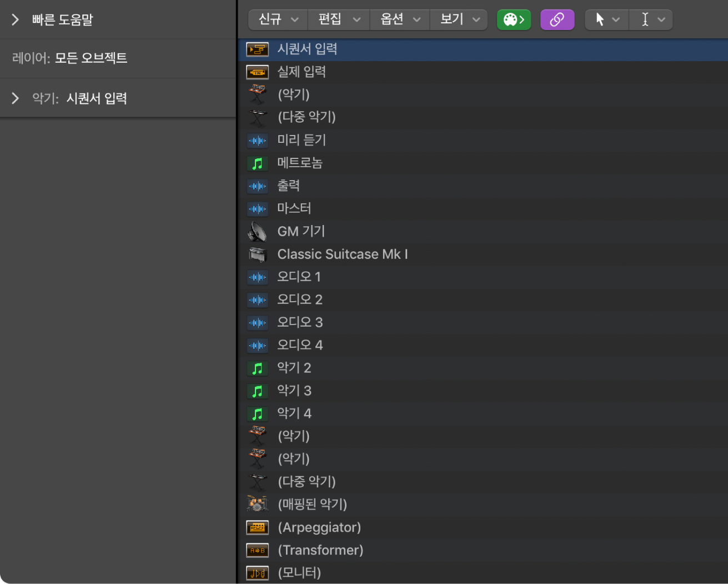Click the 시퀀서 입력 object icon
This screenshot has height=584, width=728.
[257, 49]
